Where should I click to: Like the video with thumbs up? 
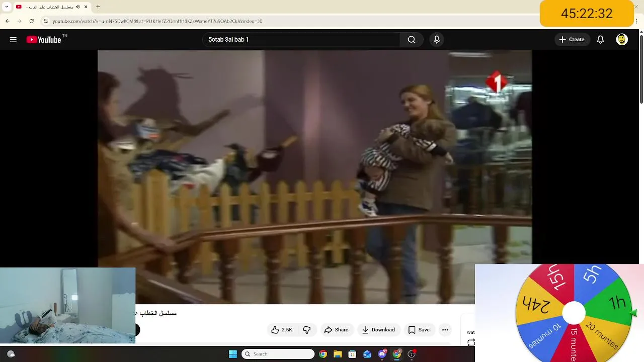coord(281,330)
